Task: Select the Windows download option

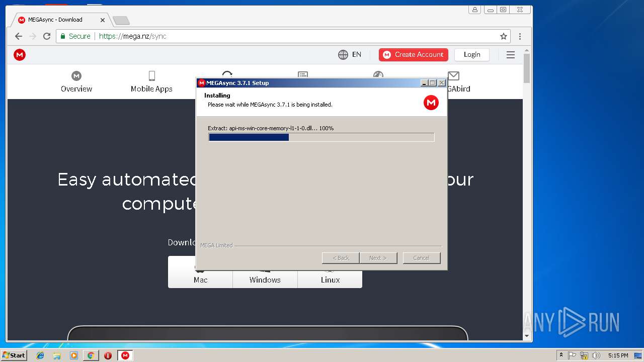Action: tap(265, 272)
